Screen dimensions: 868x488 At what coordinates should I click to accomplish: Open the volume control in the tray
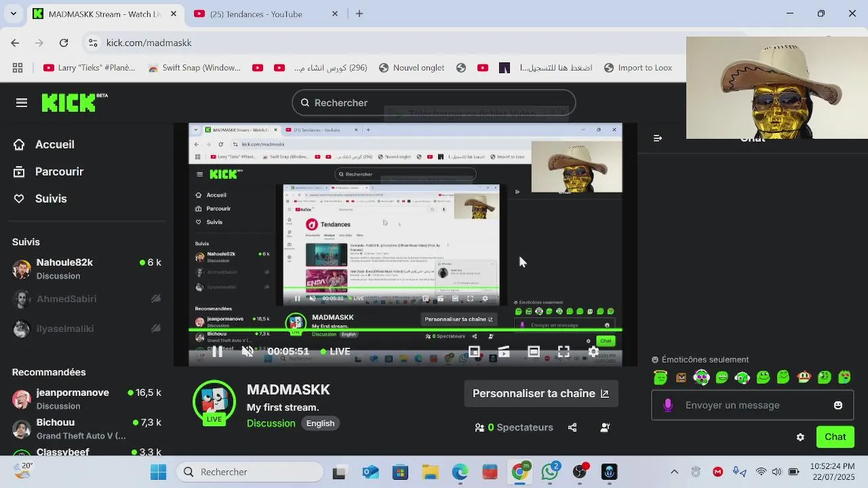(776, 472)
